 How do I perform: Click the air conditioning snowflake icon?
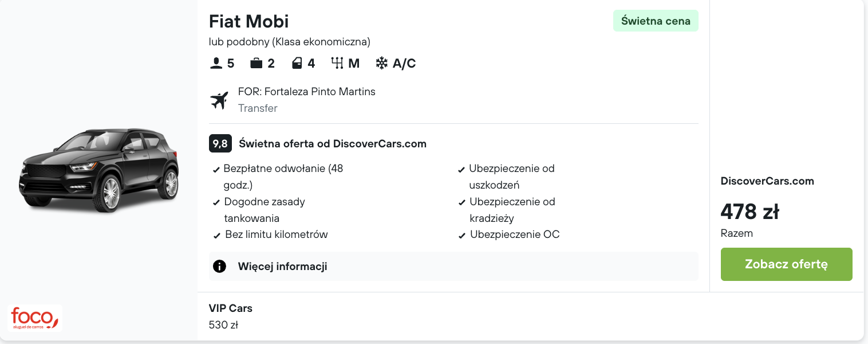click(x=381, y=63)
